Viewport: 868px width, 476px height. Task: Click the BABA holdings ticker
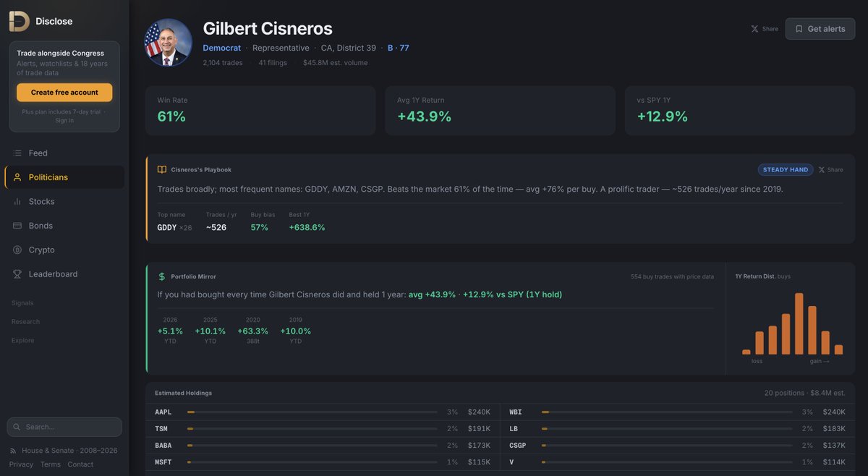[163, 446]
